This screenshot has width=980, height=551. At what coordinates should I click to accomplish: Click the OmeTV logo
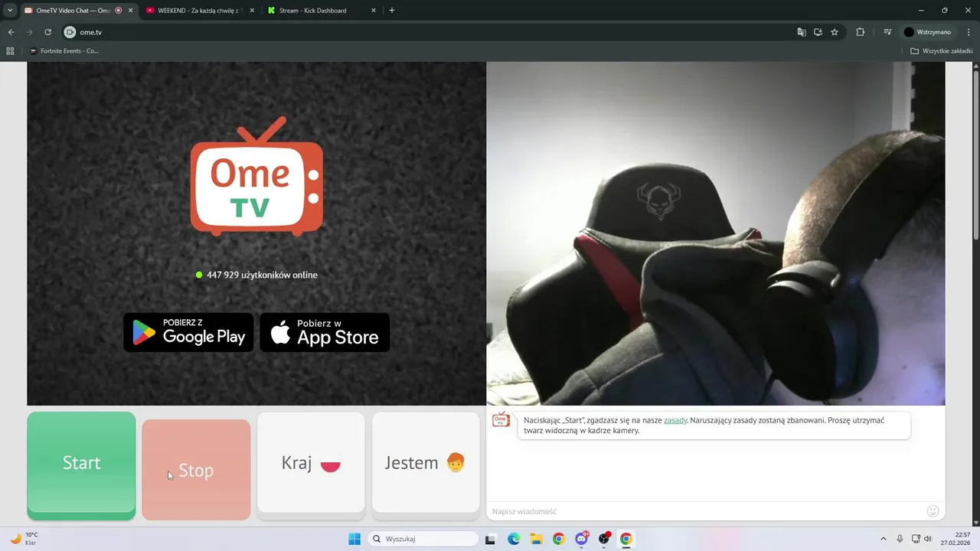256,176
